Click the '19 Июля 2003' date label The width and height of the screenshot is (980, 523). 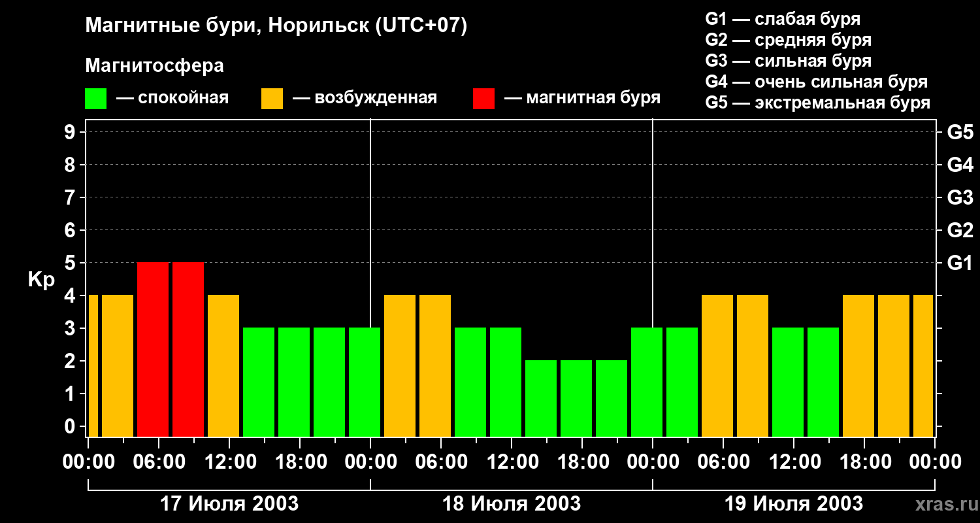(794, 504)
